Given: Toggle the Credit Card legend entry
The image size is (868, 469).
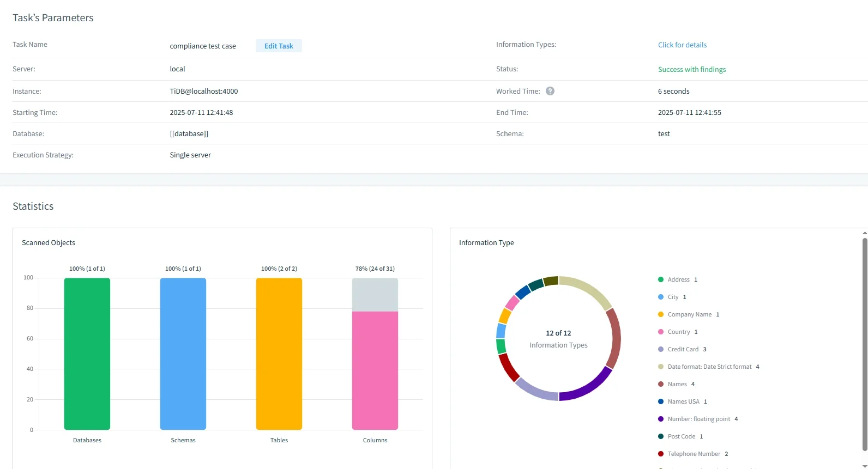Looking at the screenshot, I should (683, 349).
